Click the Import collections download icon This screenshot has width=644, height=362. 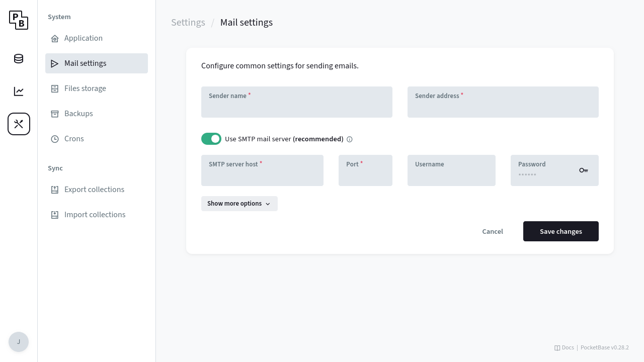click(x=55, y=215)
